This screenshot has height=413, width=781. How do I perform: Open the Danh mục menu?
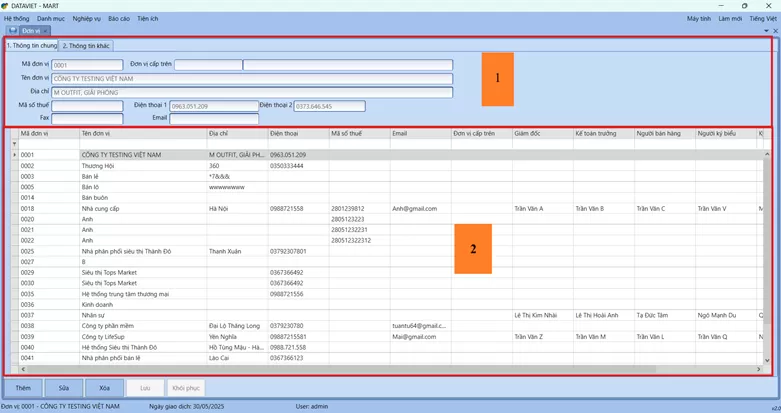pos(51,18)
